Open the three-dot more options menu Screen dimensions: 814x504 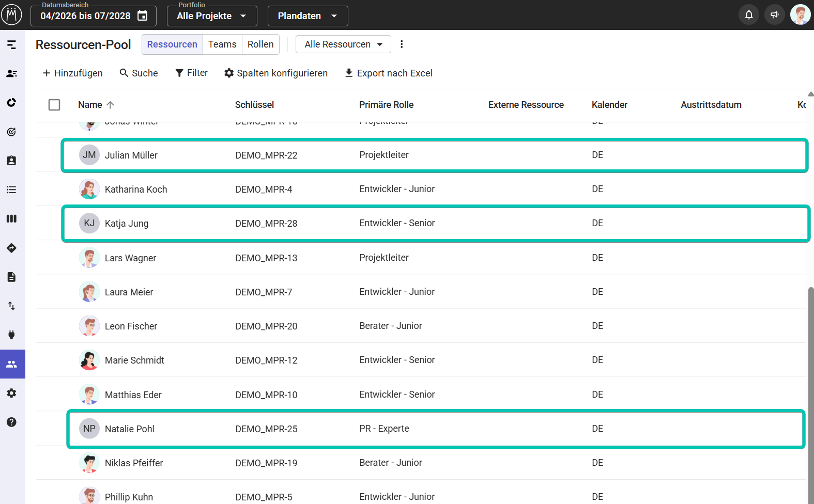coord(402,44)
